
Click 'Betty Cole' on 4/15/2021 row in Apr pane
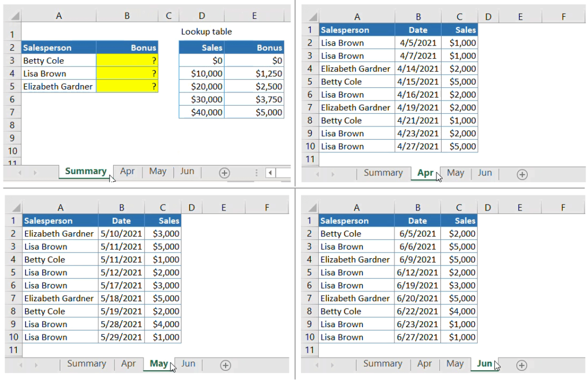(357, 82)
